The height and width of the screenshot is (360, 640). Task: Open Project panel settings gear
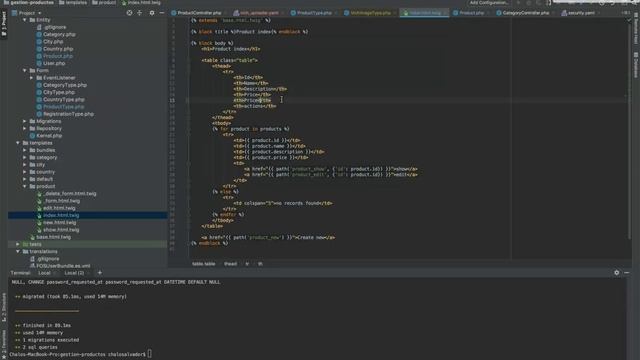click(x=152, y=13)
